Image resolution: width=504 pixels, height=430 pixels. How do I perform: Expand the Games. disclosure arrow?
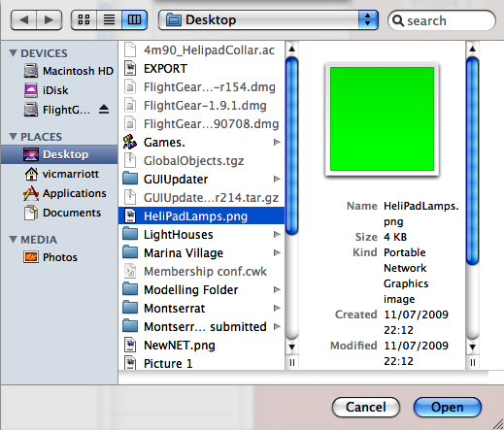click(277, 142)
